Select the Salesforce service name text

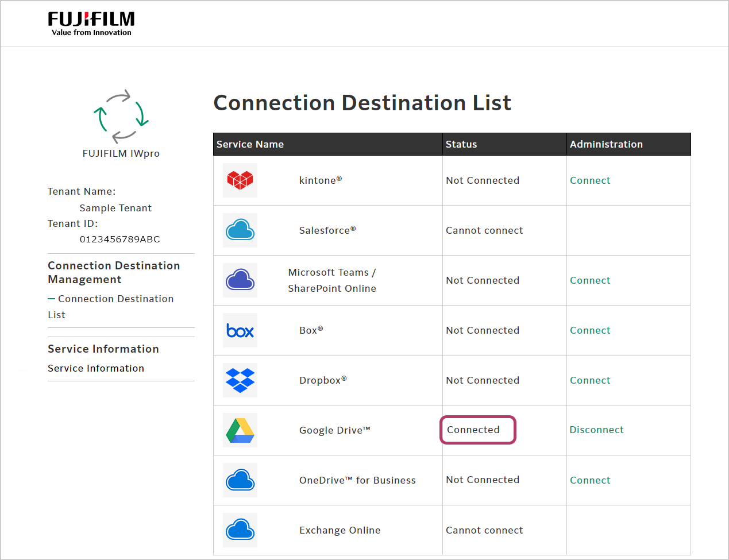(x=327, y=230)
